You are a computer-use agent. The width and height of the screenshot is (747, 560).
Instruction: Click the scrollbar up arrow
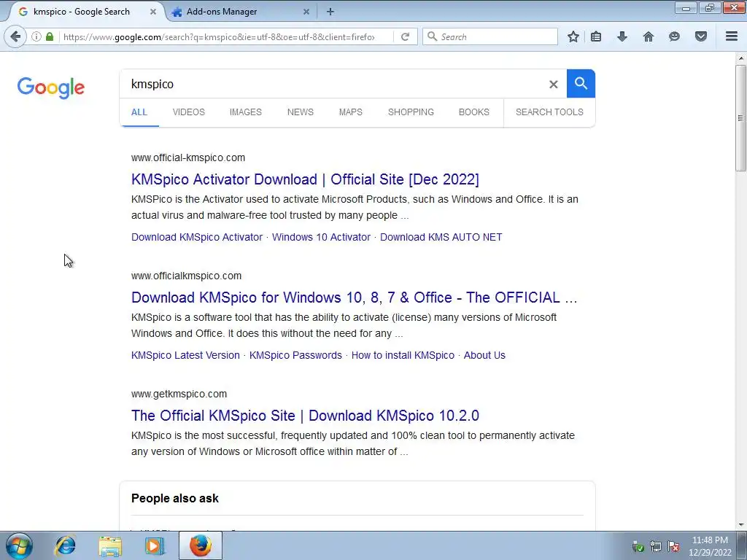click(x=740, y=58)
